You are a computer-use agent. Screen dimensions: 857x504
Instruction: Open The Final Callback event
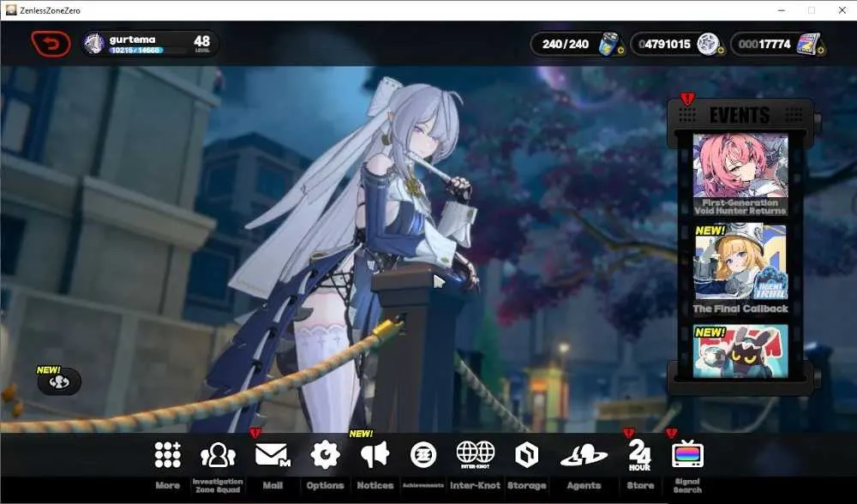click(740, 269)
